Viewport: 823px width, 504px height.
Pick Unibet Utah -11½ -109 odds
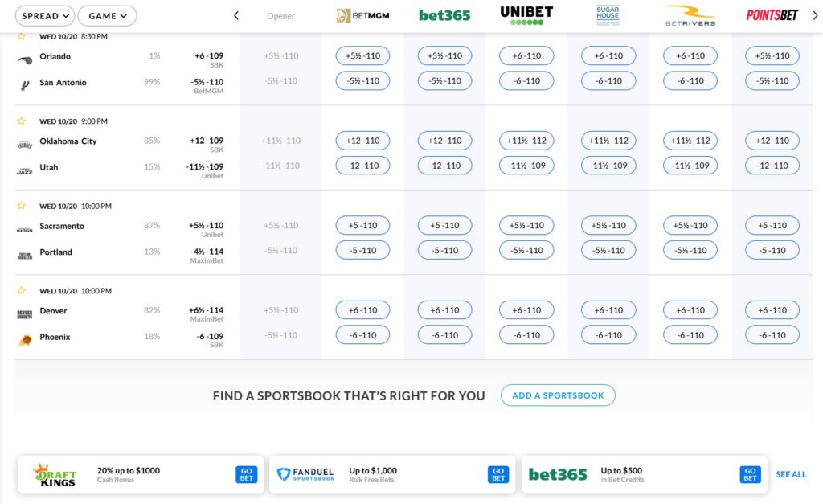click(x=526, y=166)
